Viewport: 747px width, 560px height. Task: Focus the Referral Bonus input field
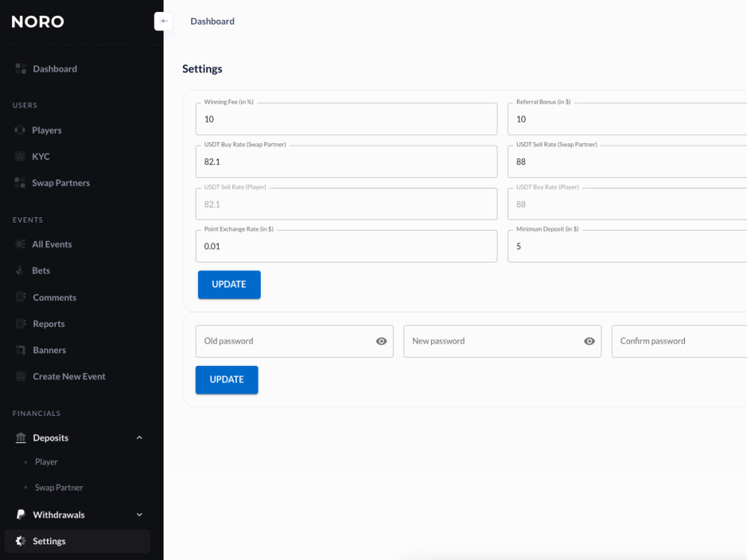(627, 119)
